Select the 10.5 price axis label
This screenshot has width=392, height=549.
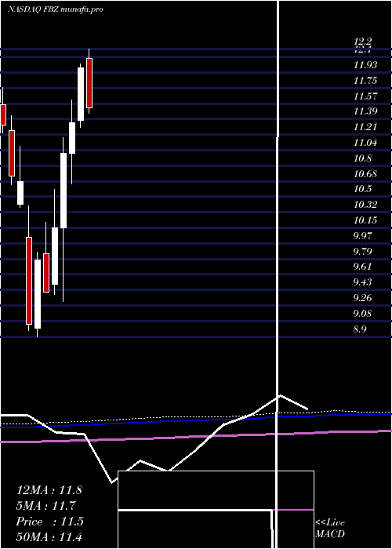(x=362, y=189)
